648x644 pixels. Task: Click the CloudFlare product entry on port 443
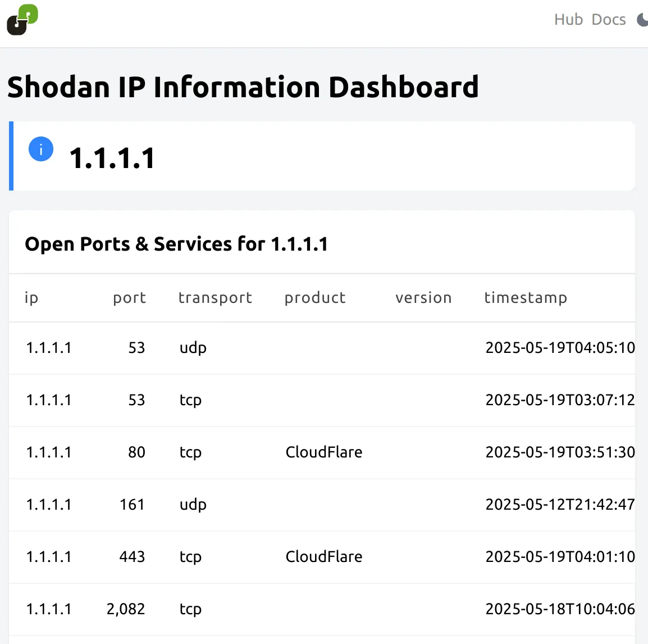[x=324, y=557]
